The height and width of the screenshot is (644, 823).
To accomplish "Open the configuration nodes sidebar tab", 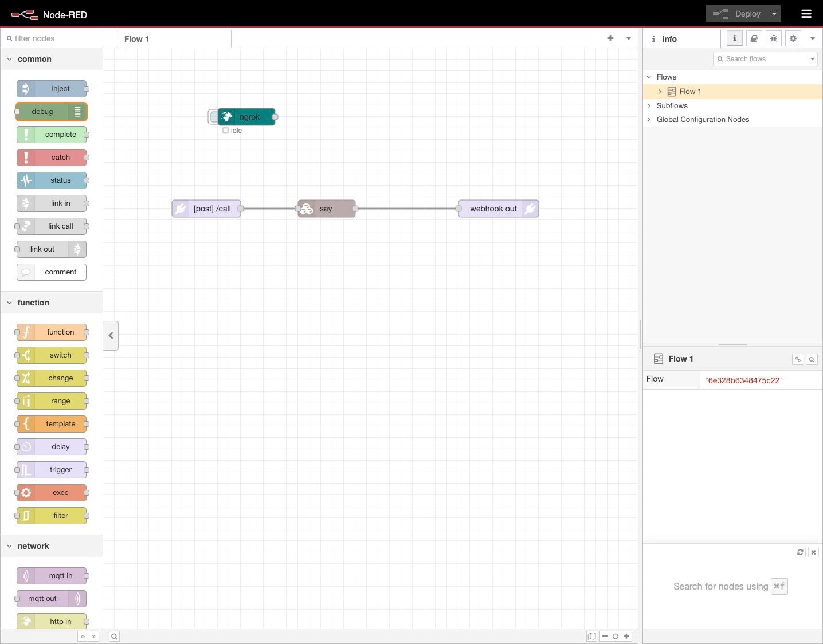I will tap(793, 38).
